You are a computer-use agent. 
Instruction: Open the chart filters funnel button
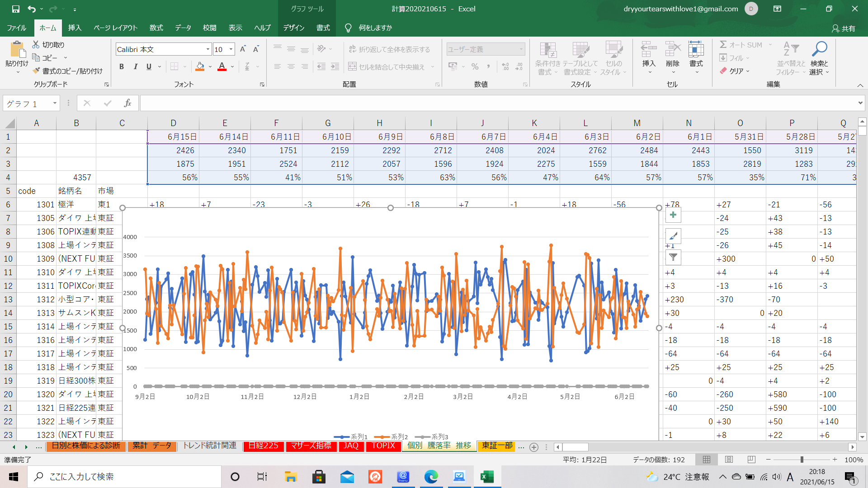673,257
